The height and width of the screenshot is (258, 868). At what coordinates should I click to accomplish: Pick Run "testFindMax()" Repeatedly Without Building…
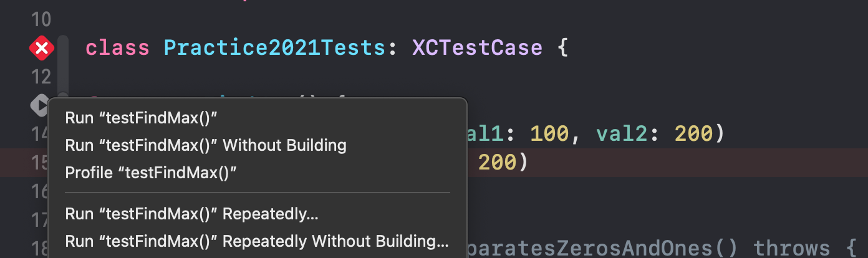pyautogui.click(x=256, y=241)
